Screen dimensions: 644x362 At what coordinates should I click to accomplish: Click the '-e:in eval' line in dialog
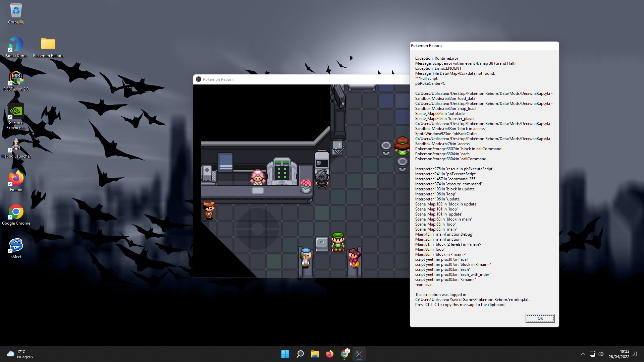(x=424, y=285)
